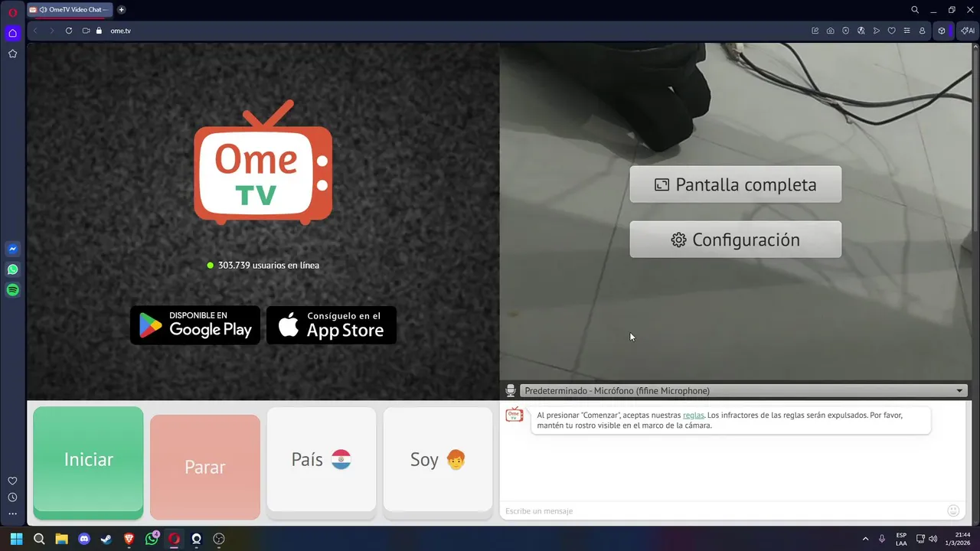The image size is (980, 551).
Task: Click the site padlock security icon
Action: [99, 31]
